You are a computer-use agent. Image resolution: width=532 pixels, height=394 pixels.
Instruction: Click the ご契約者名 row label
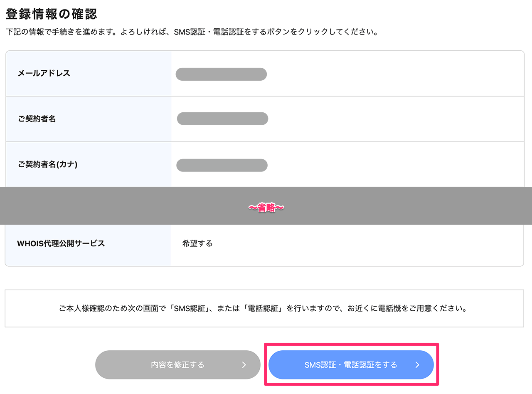tap(37, 119)
